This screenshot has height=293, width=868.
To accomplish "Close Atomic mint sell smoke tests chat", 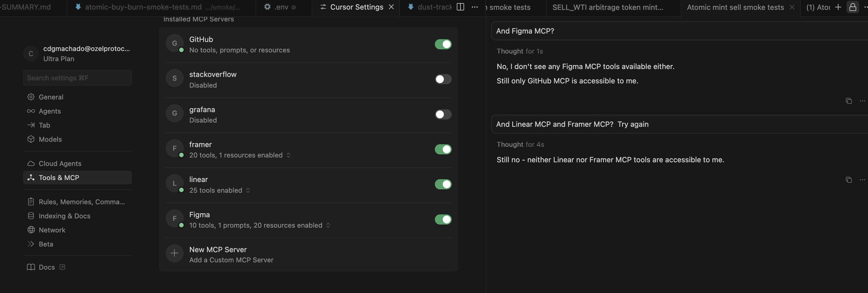I will [792, 7].
